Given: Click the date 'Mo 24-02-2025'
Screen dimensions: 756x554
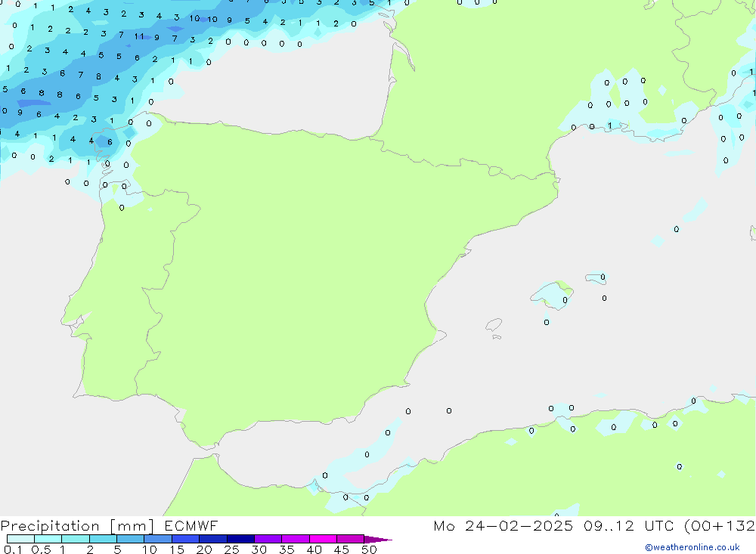Looking at the screenshot, I should tap(503, 525).
